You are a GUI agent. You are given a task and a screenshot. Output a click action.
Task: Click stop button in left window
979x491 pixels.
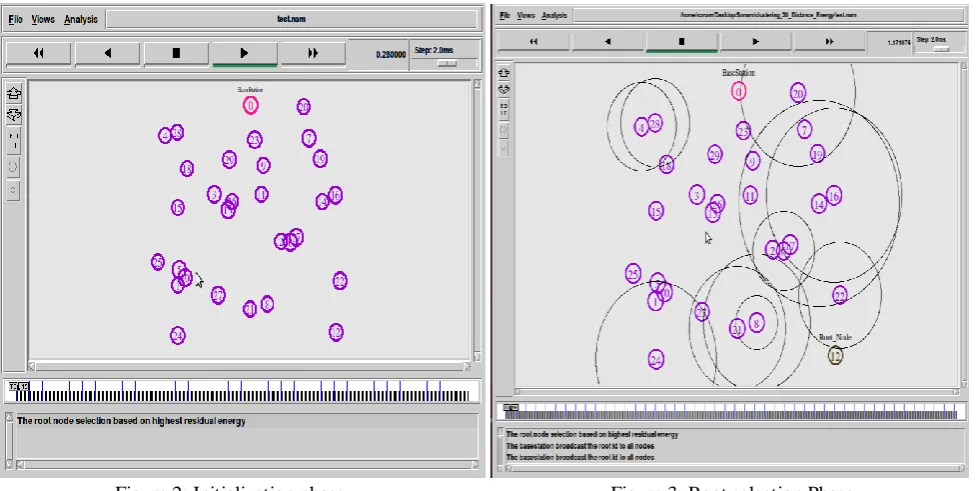(176, 53)
